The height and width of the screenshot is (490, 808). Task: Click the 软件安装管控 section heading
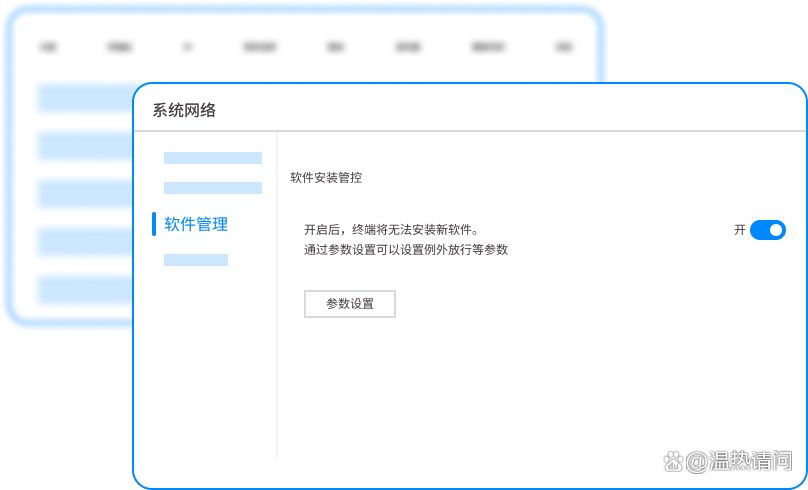(x=326, y=177)
